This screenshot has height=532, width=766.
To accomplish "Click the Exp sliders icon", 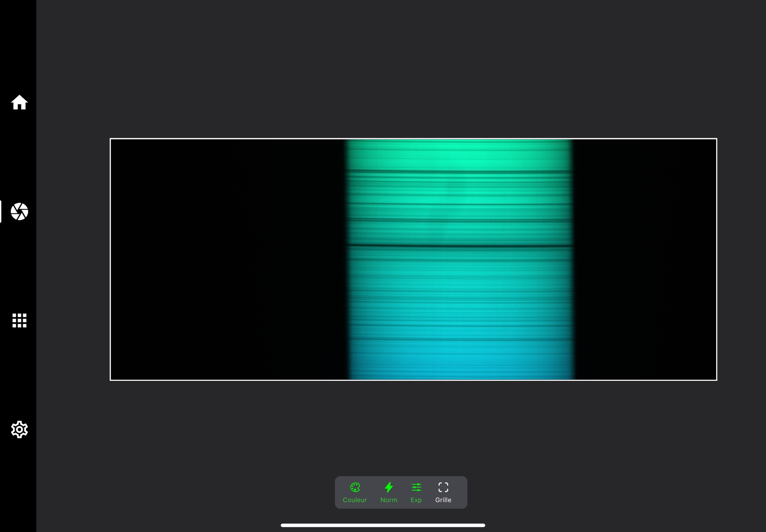I will pyautogui.click(x=416, y=487).
